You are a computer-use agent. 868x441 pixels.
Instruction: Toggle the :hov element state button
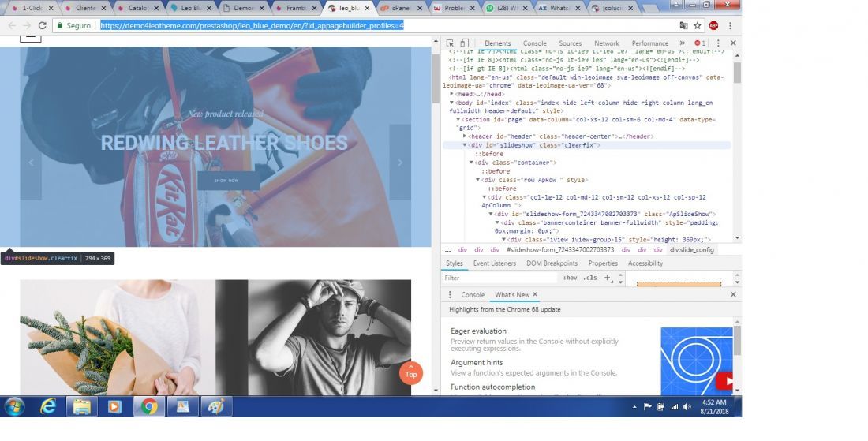570,278
